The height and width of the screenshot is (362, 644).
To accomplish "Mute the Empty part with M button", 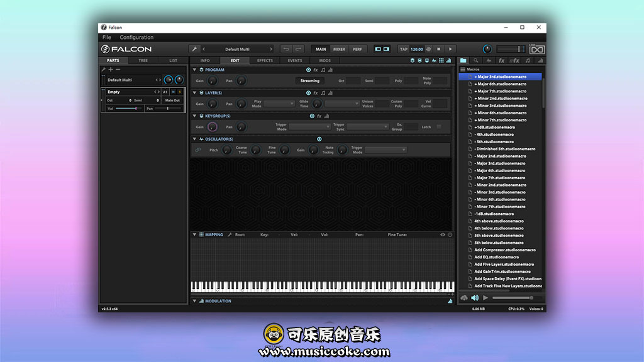I will pos(174,92).
